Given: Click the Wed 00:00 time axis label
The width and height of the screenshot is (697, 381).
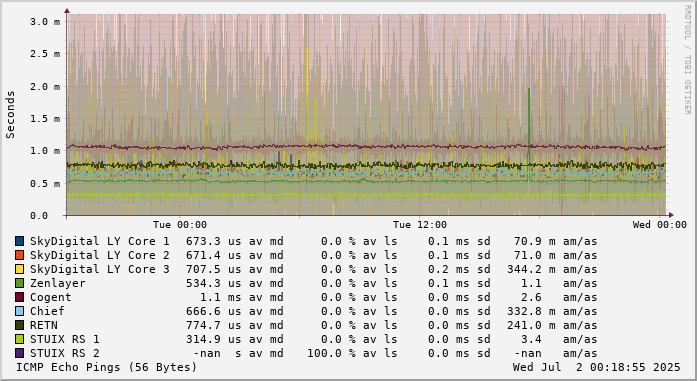Looking at the screenshot, I should click(660, 225).
